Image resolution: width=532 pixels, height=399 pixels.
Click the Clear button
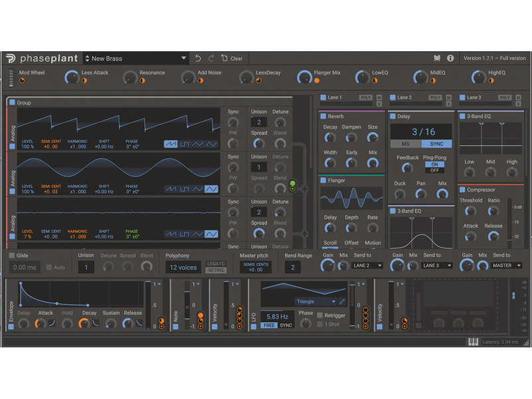(232, 59)
